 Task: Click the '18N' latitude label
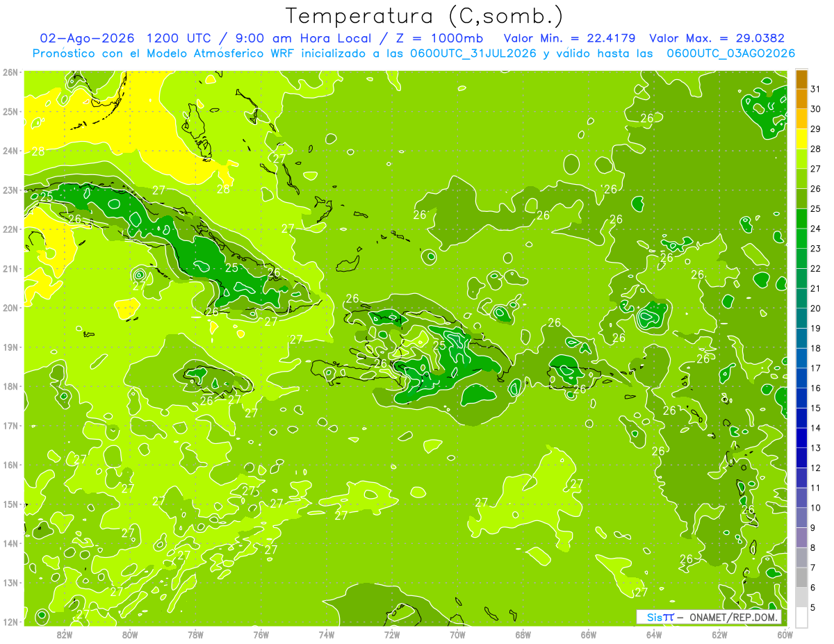point(10,386)
